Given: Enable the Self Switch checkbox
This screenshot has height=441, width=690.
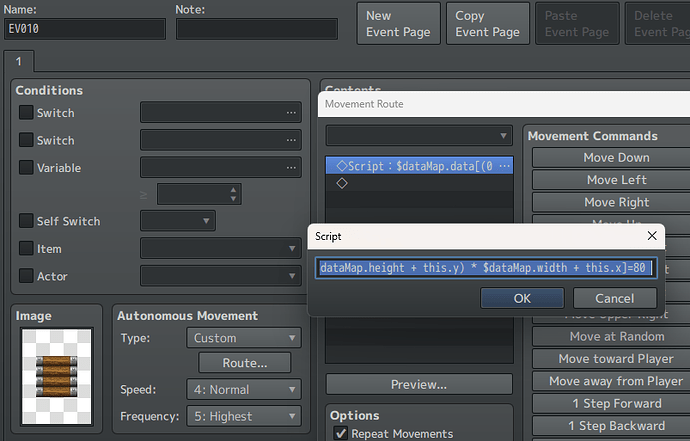Looking at the screenshot, I should click(26, 220).
